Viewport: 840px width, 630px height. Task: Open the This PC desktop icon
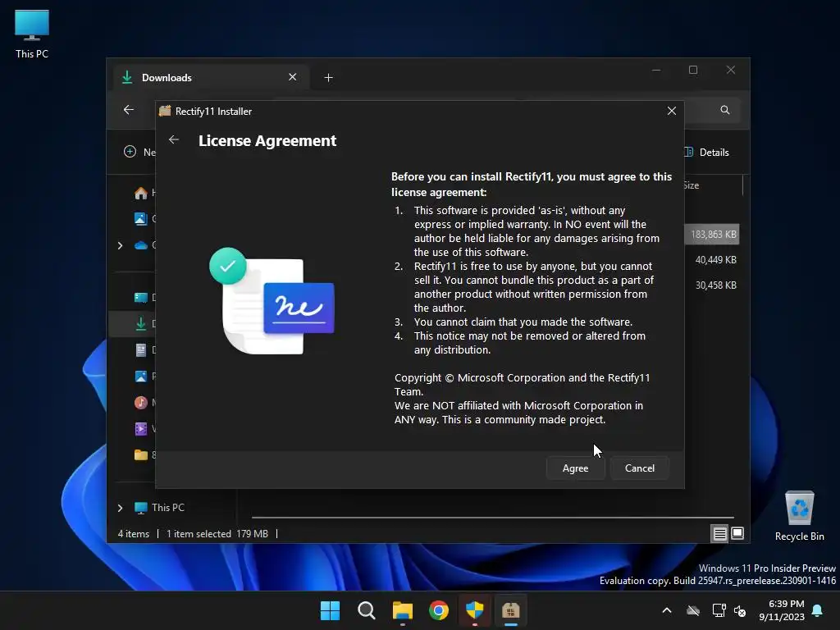pyautogui.click(x=32, y=34)
